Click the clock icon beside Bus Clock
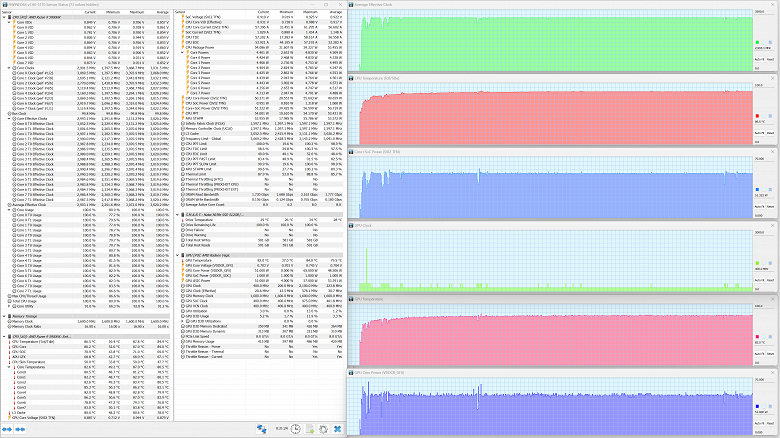780x438 pixels. 9,113
